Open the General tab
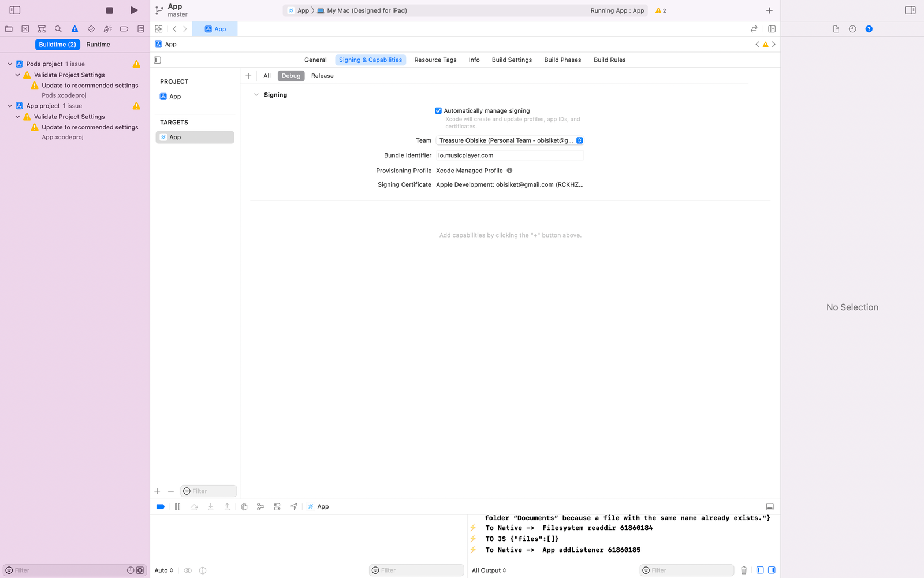 click(x=315, y=60)
